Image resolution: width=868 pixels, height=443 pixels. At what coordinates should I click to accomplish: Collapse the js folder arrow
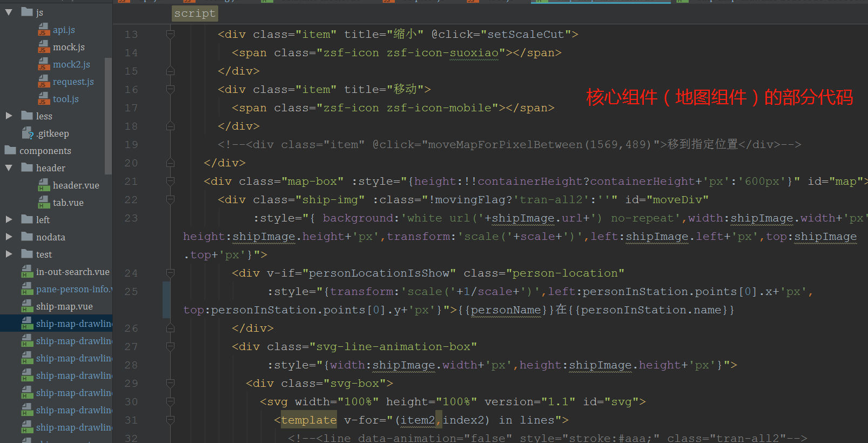pyautogui.click(x=9, y=12)
